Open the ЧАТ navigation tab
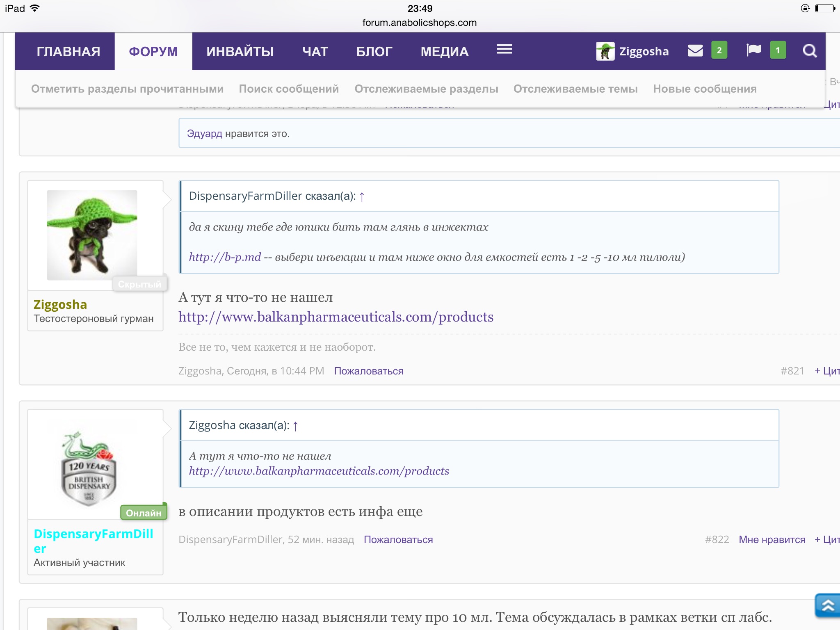 [x=315, y=52]
